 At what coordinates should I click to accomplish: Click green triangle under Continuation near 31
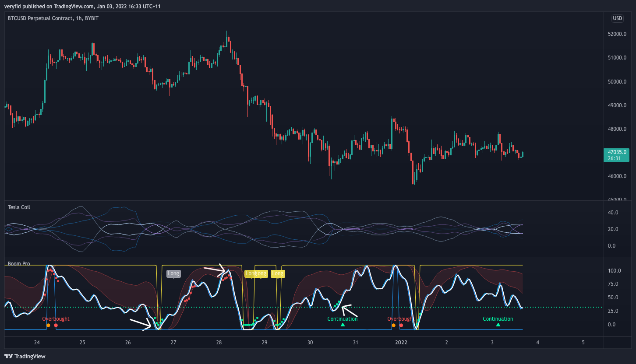point(343,325)
